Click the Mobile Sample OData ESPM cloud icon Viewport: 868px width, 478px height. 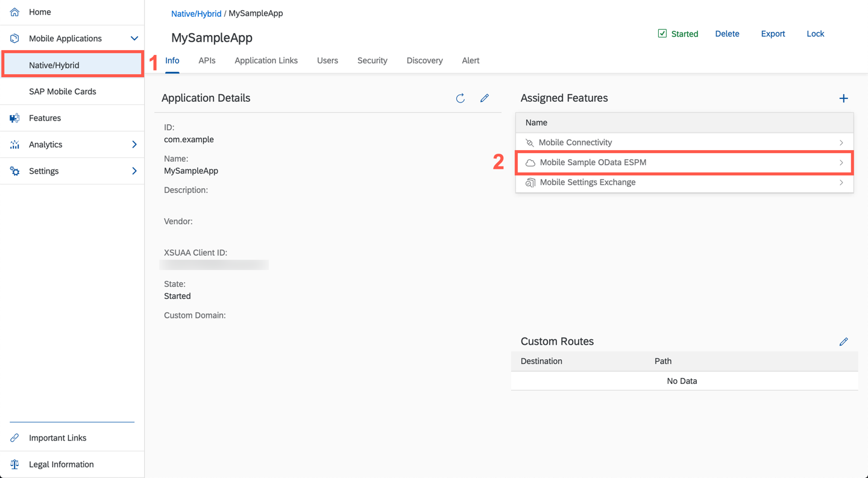(530, 163)
